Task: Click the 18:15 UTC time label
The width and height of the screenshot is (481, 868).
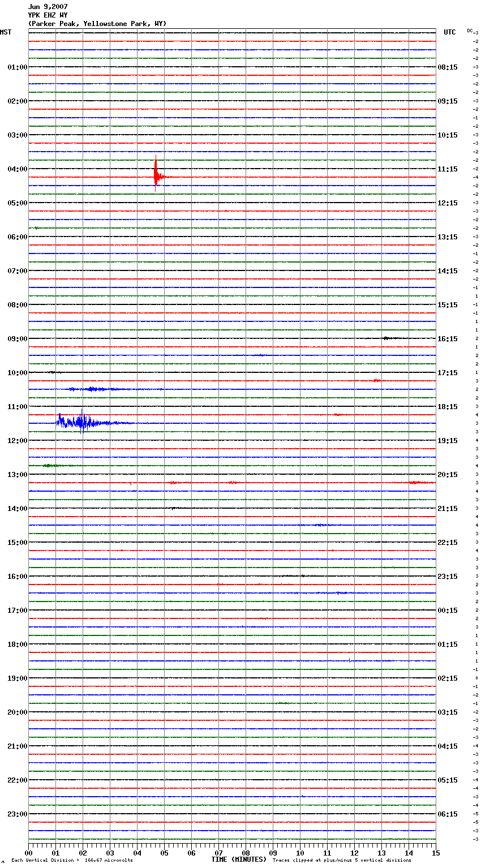Action: (x=448, y=407)
